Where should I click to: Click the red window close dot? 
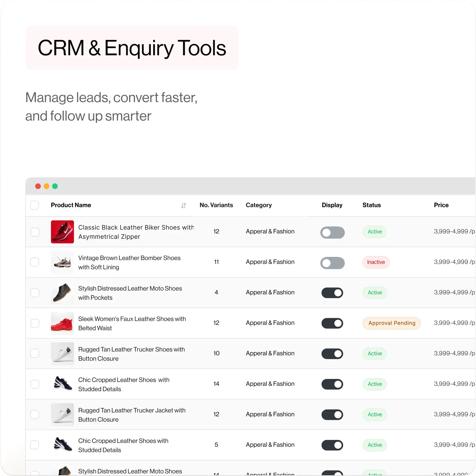(38, 186)
